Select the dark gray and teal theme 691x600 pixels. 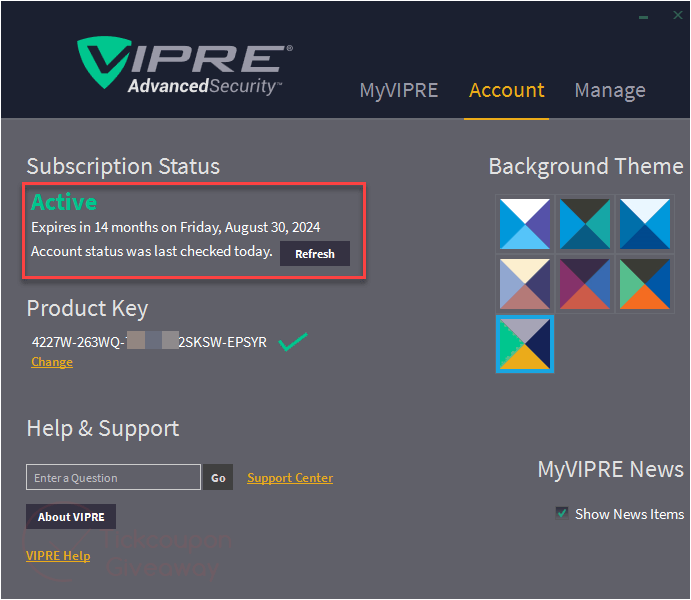point(585,224)
